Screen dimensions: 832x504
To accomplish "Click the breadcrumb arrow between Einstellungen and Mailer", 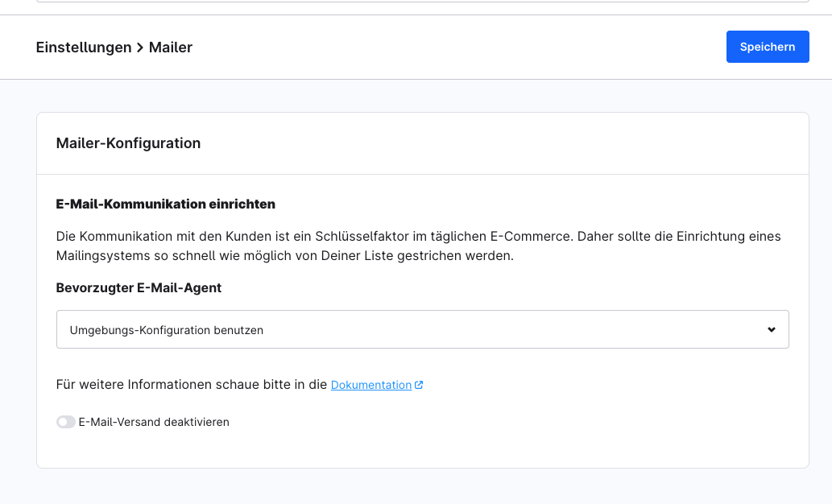I will coord(140,48).
